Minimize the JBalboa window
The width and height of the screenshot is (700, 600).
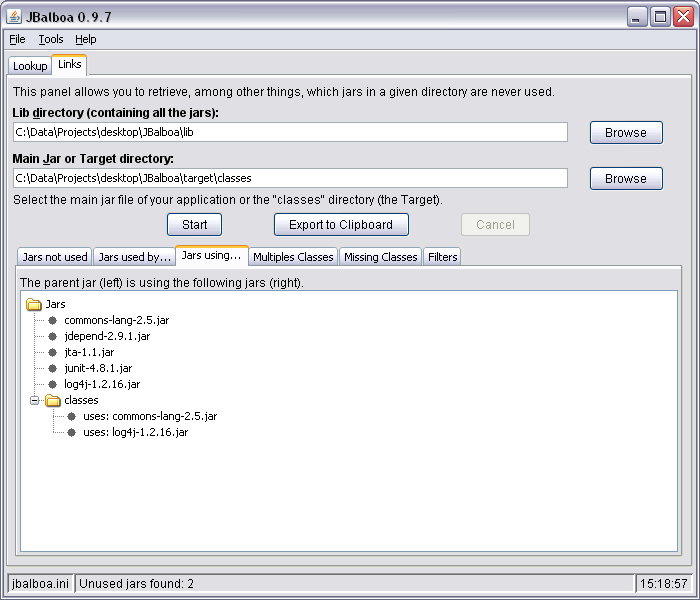[x=637, y=17]
